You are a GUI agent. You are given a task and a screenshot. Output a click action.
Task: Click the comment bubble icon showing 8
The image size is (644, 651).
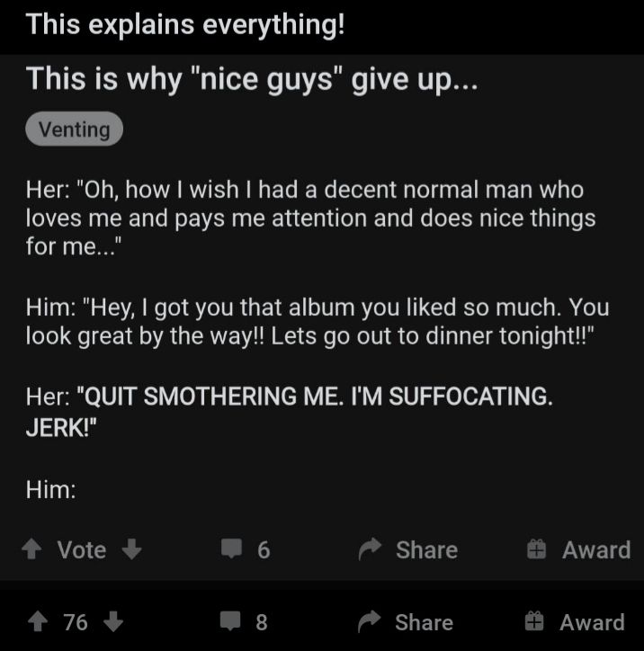[232, 621]
